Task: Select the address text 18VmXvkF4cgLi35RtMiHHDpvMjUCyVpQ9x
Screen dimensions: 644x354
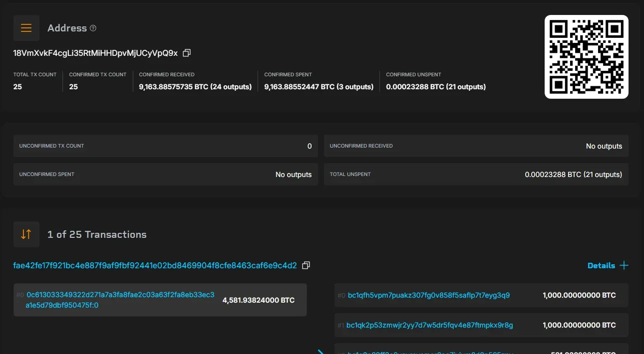Action: tap(95, 53)
